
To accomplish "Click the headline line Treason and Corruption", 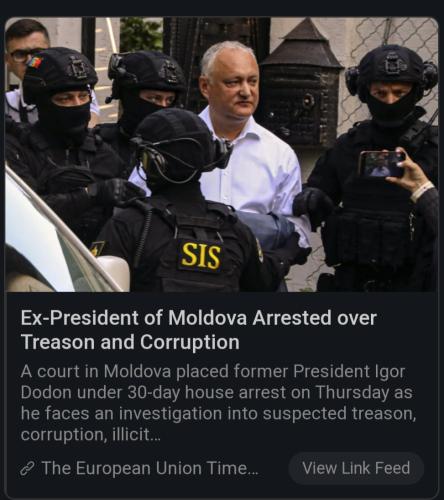I will pos(130,342).
